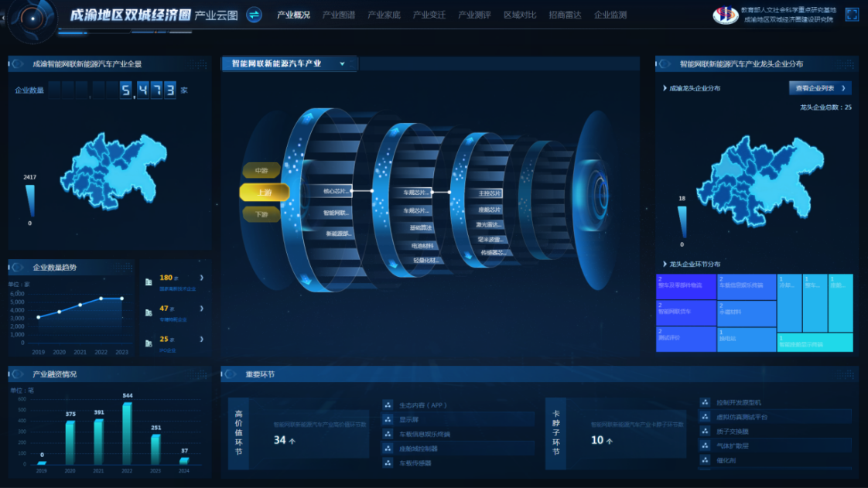Click the swap icon beside 产业云图
868x488 pixels.
[x=254, y=15]
